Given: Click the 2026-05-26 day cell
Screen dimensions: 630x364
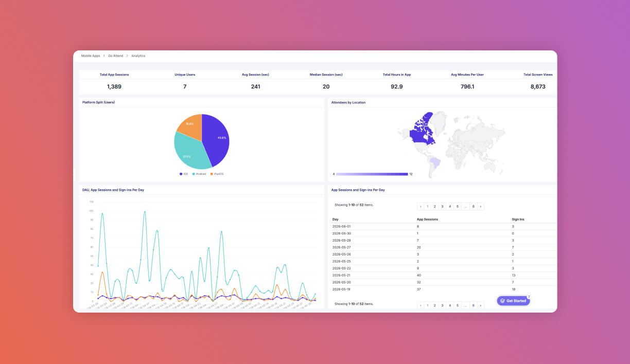Looking at the screenshot, I should 342,254.
